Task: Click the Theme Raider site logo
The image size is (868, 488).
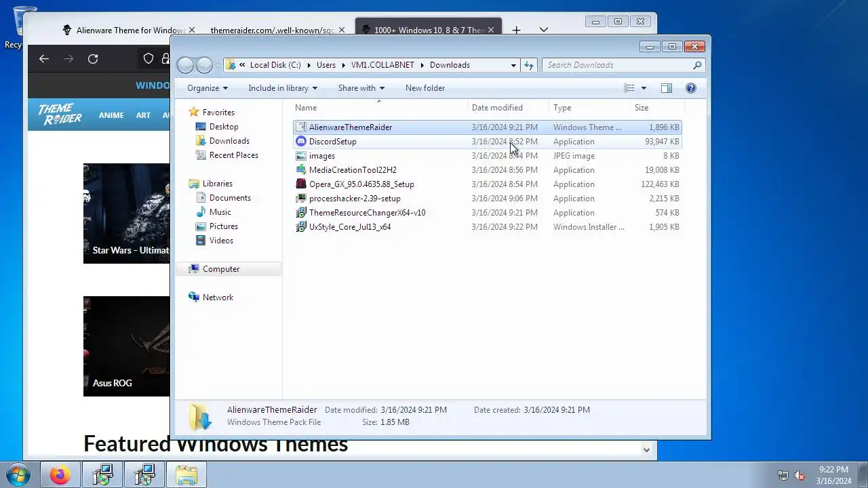Action: [60, 115]
